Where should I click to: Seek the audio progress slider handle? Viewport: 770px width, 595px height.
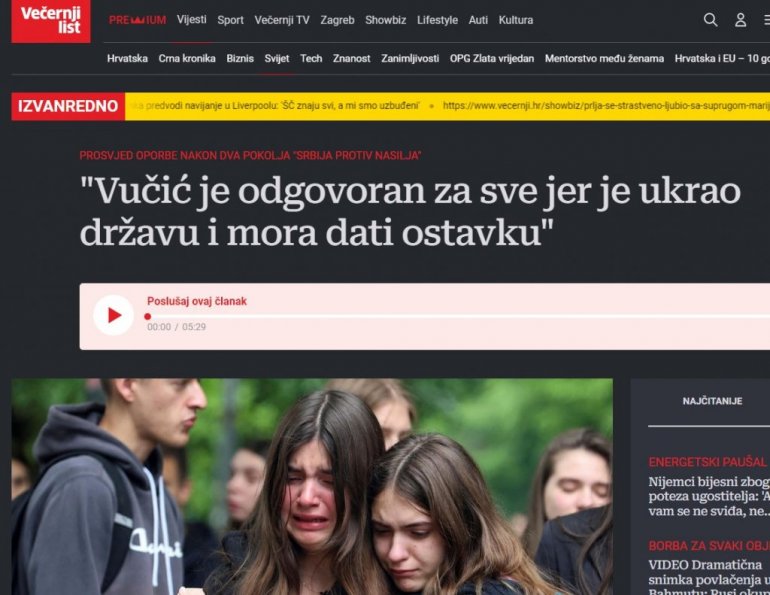pos(147,317)
